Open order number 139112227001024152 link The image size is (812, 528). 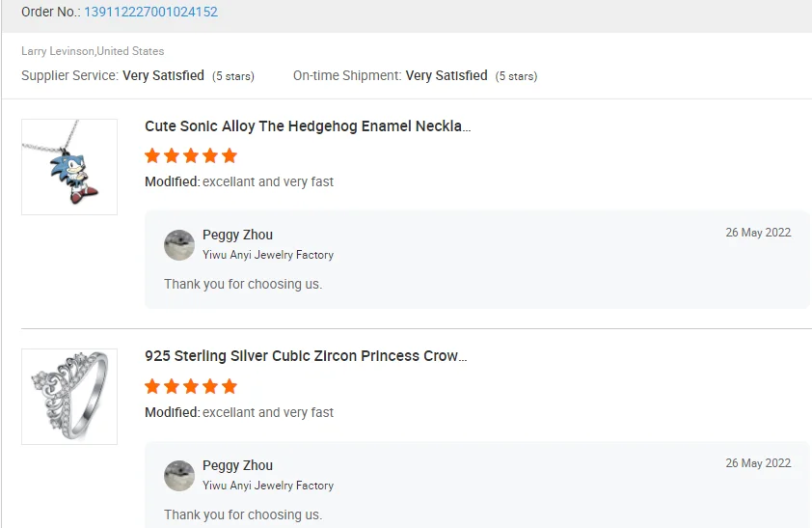150,13
